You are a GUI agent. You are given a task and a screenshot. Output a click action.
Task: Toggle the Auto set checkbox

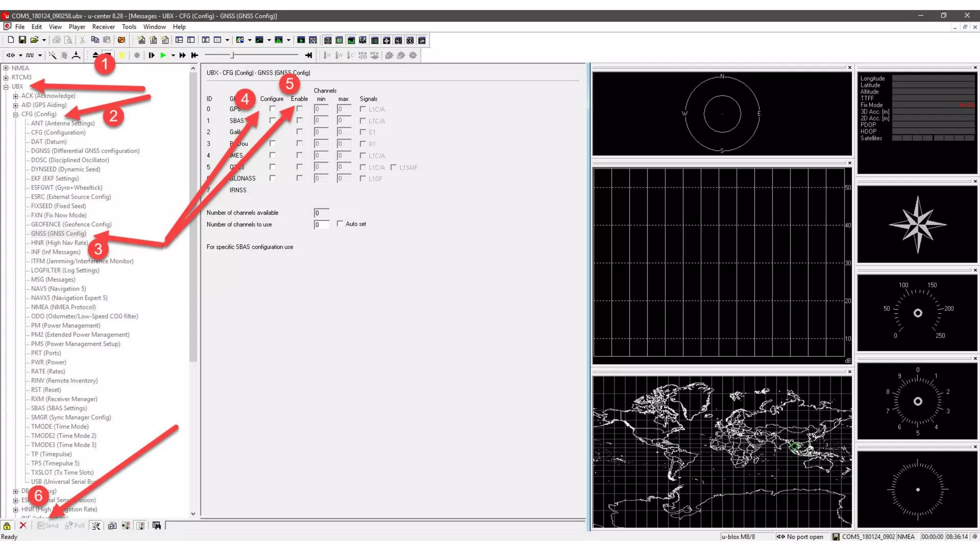tap(340, 223)
